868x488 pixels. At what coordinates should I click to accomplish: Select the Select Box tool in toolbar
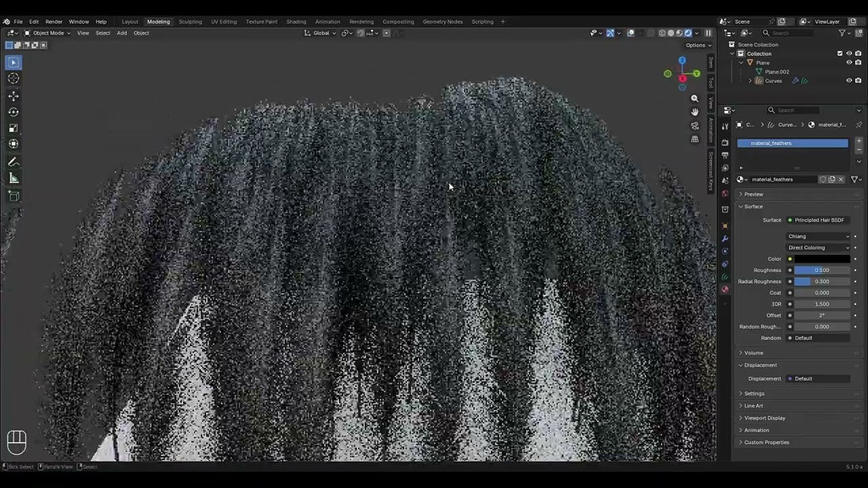tap(14, 63)
